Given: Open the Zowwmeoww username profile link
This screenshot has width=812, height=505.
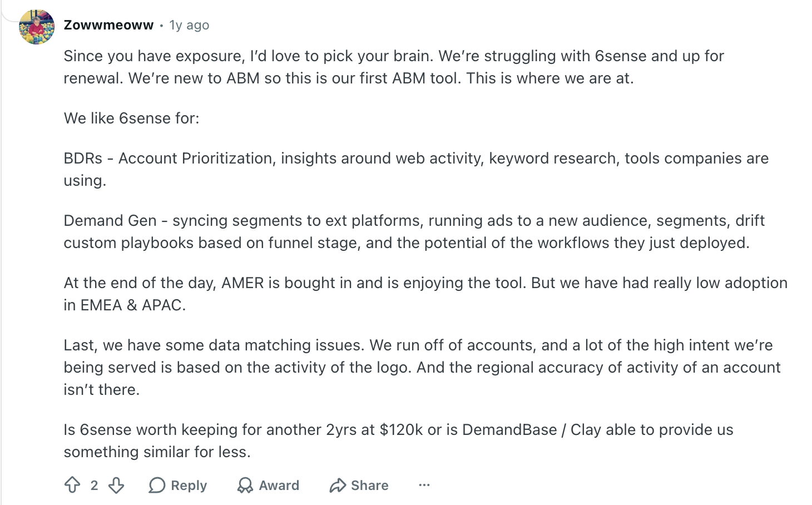Looking at the screenshot, I should coord(108,25).
